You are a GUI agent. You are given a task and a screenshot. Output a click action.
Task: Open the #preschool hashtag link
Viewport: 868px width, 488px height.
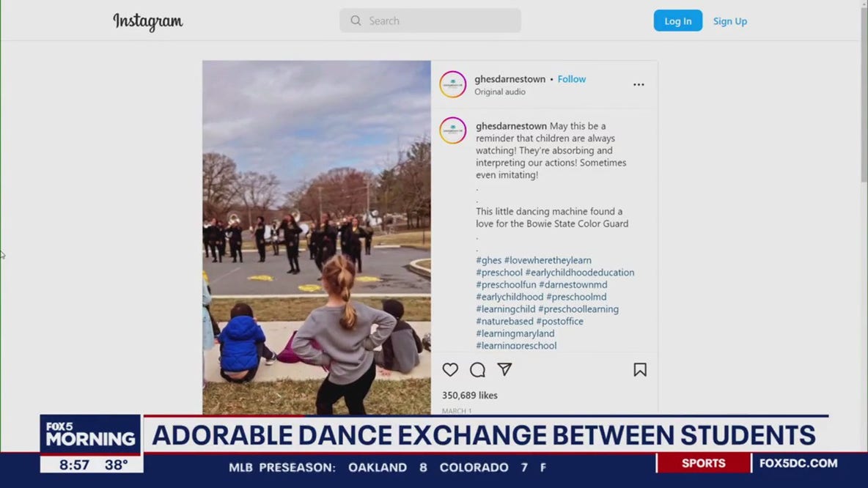499,273
